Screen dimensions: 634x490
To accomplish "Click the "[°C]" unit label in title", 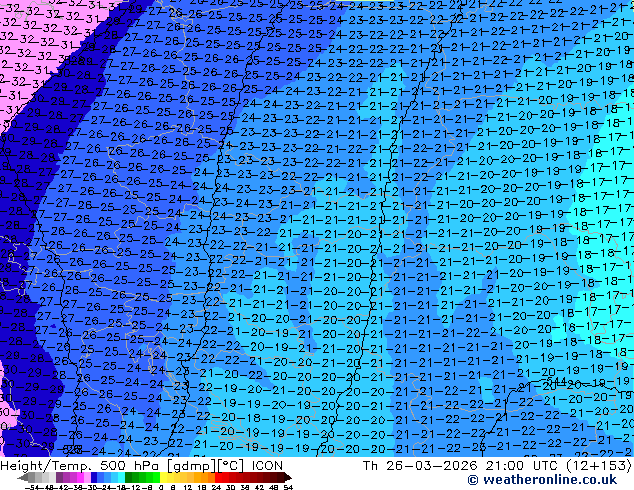I will point(230,466).
